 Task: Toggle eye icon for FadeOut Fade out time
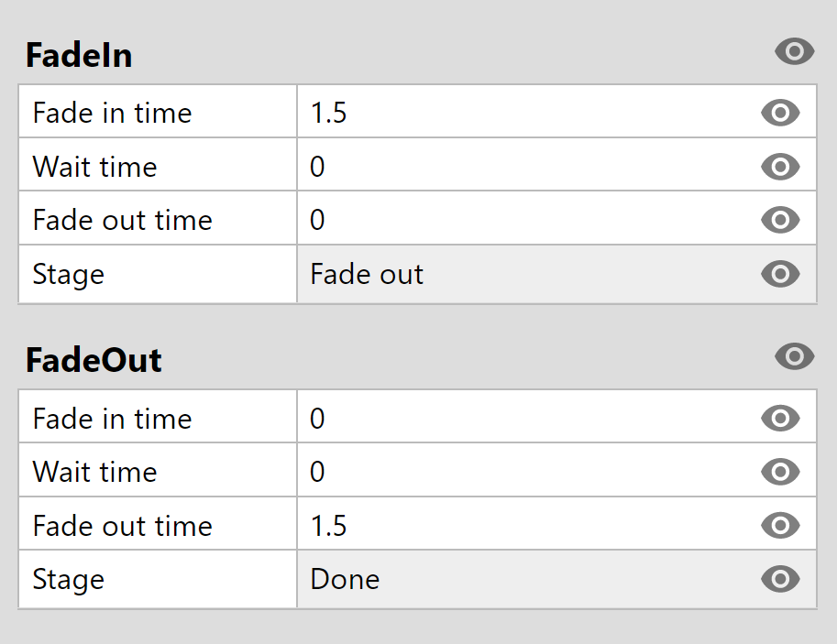coord(780,526)
